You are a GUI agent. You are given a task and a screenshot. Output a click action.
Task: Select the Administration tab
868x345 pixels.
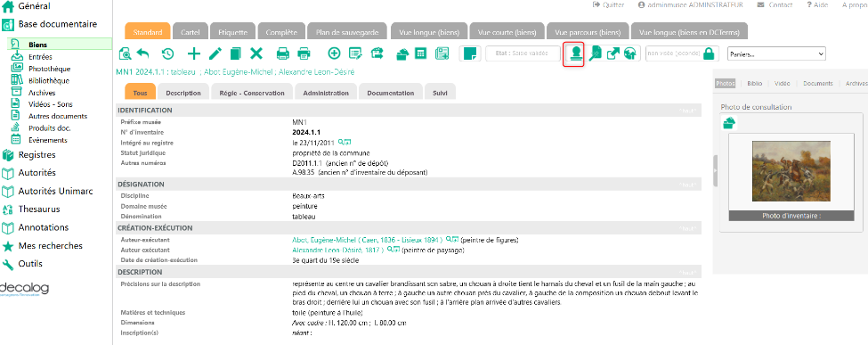326,93
